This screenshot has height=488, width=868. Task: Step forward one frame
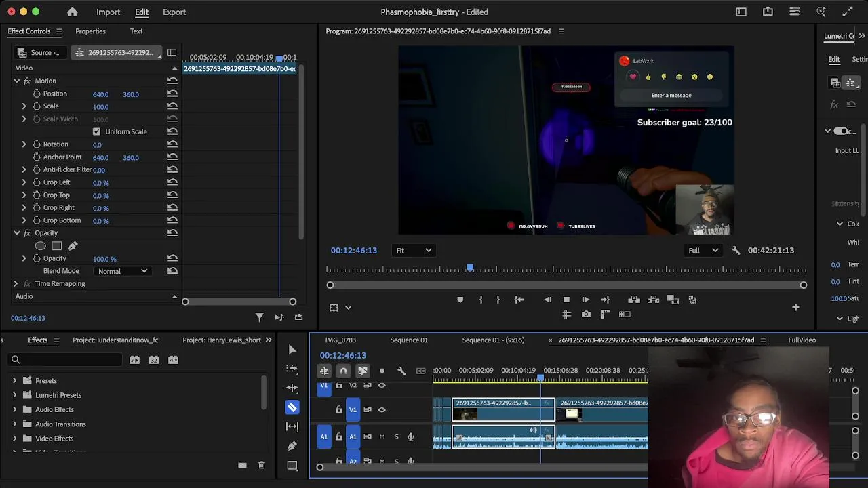pyautogui.click(x=585, y=300)
